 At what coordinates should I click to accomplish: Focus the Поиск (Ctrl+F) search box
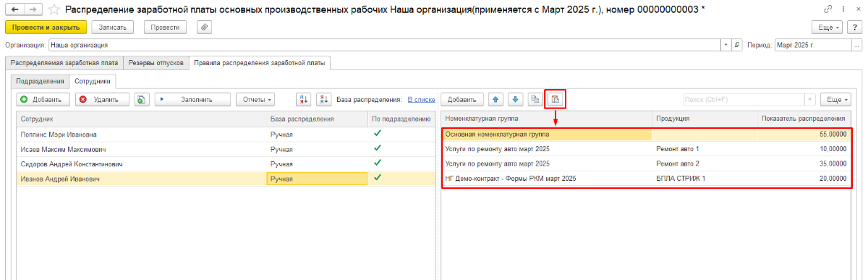coord(744,99)
